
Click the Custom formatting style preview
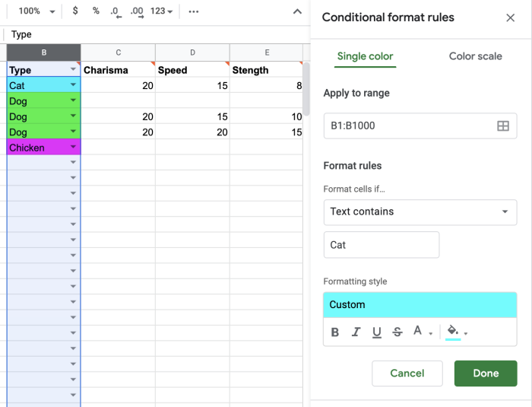[420, 305]
